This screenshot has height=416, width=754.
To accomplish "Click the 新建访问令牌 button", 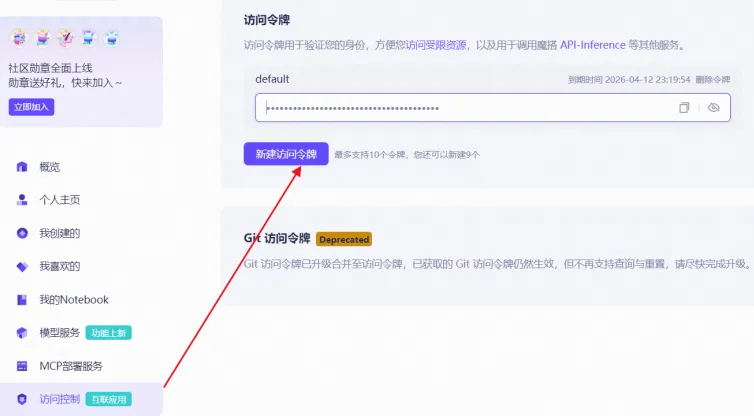I will (286, 154).
